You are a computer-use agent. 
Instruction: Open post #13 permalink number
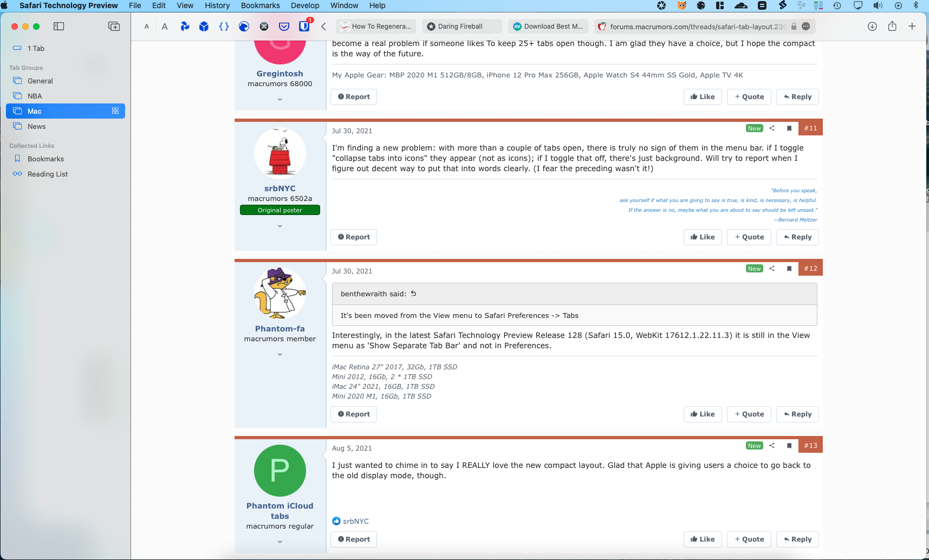[810, 446]
